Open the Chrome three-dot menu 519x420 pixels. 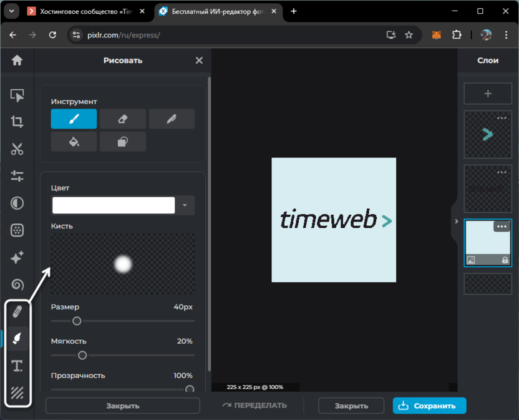[506, 35]
